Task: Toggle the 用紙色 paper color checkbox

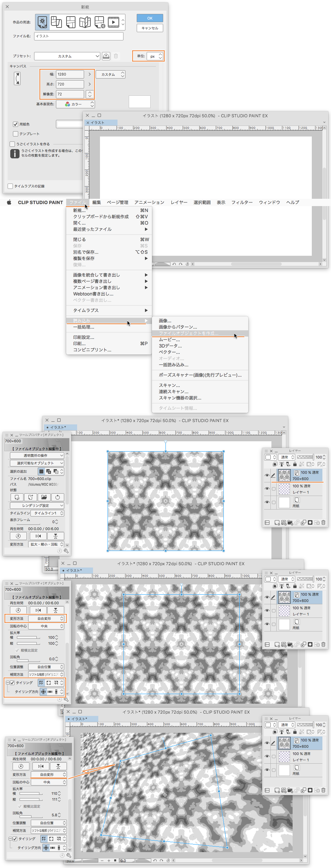Action: [15, 124]
